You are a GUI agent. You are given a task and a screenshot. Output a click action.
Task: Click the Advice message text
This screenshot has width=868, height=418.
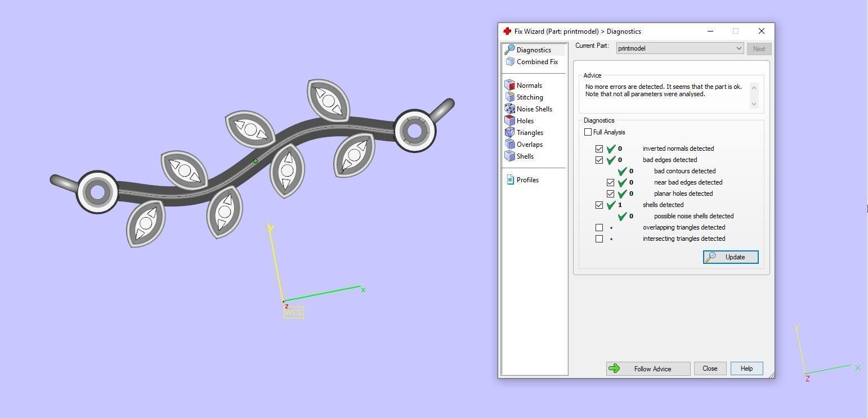(x=663, y=91)
